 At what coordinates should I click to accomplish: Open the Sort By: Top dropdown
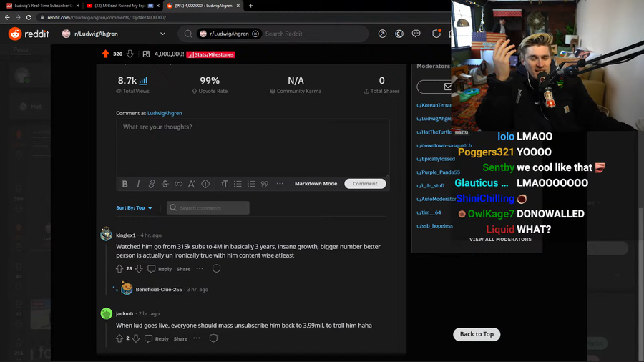135,208
